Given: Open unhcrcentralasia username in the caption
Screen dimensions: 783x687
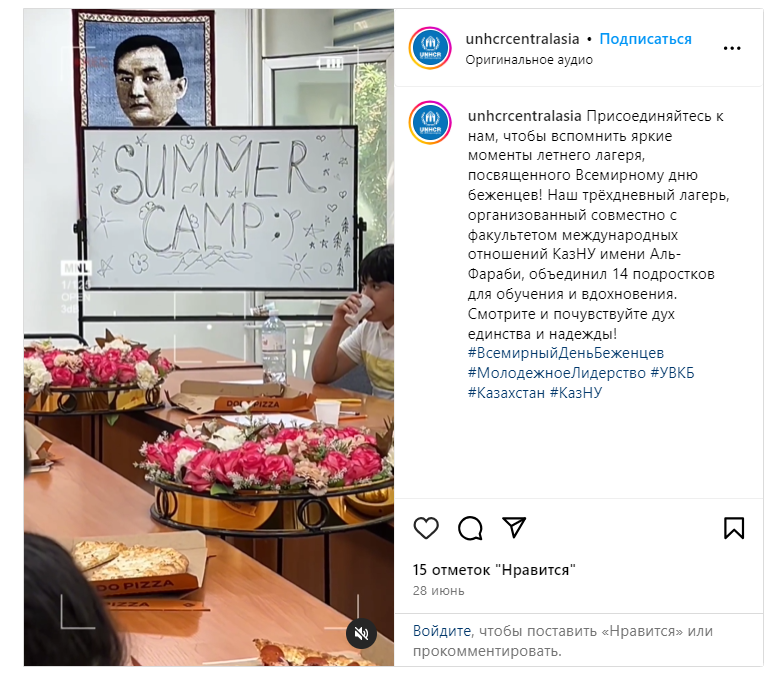Looking at the screenshot, I should [524, 116].
